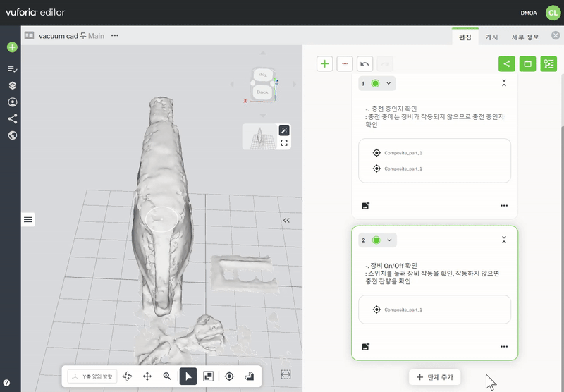Activate the pan move tool
The width and height of the screenshot is (564, 392).
tap(147, 376)
